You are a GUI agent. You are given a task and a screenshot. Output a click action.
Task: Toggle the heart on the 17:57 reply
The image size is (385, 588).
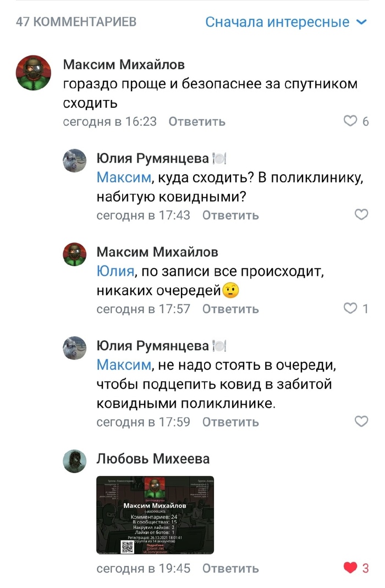[350, 308]
